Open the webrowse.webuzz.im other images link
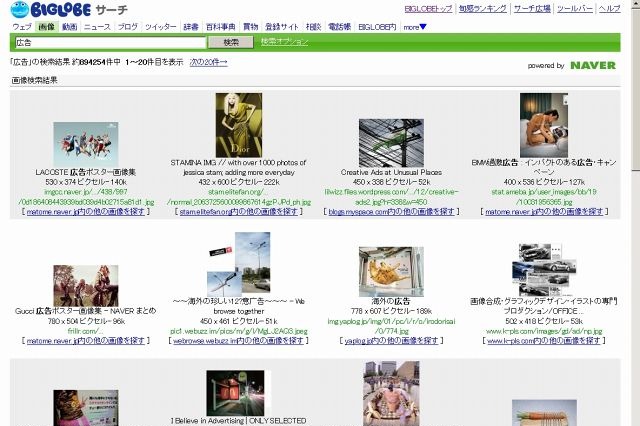The height and width of the screenshot is (426, 640). (238, 340)
